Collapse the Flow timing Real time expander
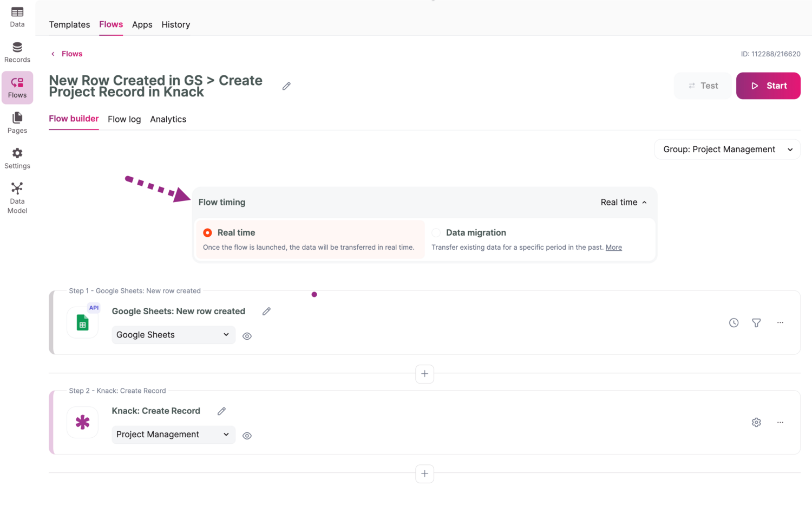812x525 pixels. 624,203
